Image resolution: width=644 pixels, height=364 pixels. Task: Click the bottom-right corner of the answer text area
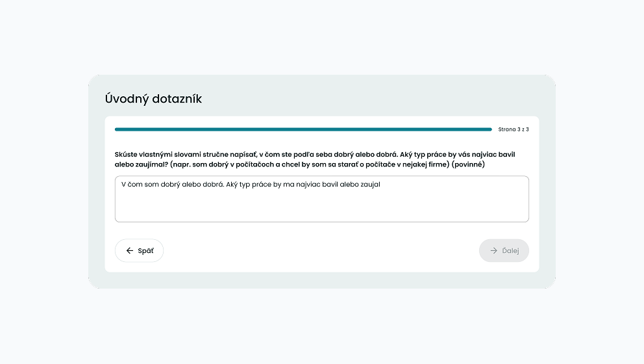[x=525, y=218]
